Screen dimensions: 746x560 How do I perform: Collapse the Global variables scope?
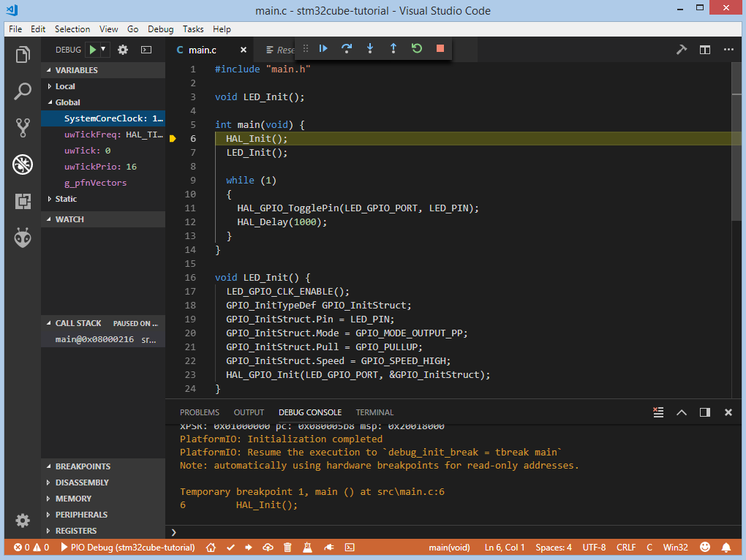point(103,102)
